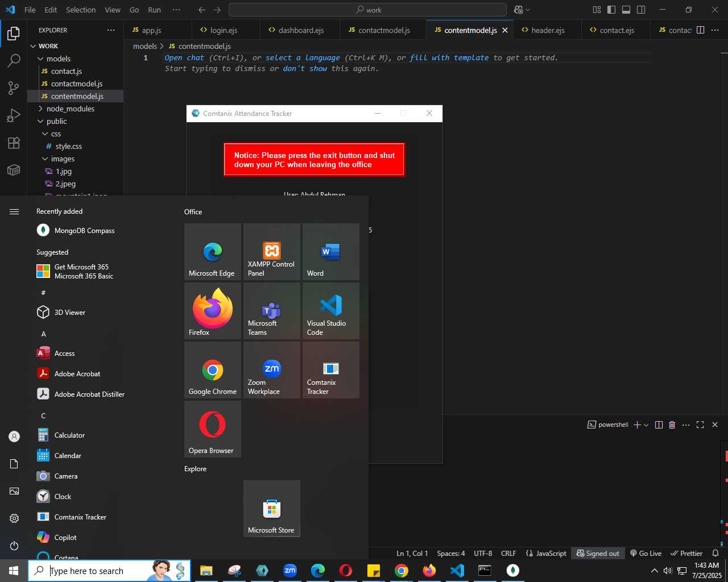This screenshot has width=728, height=582.
Task: Click the 'Open chat' link in editor
Action: click(x=184, y=57)
